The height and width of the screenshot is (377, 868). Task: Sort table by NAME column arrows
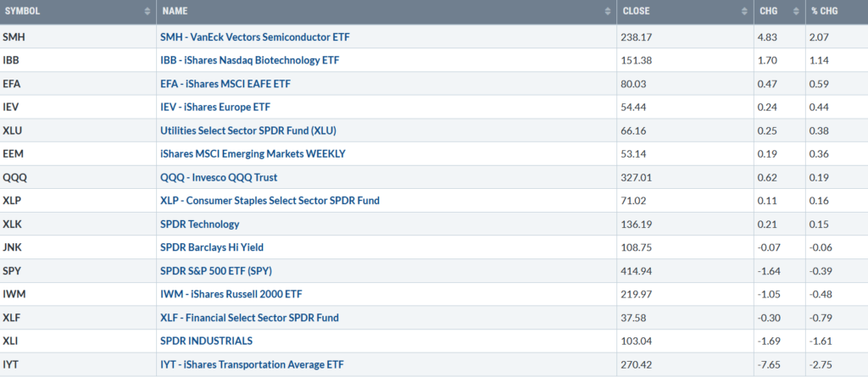click(x=609, y=11)
